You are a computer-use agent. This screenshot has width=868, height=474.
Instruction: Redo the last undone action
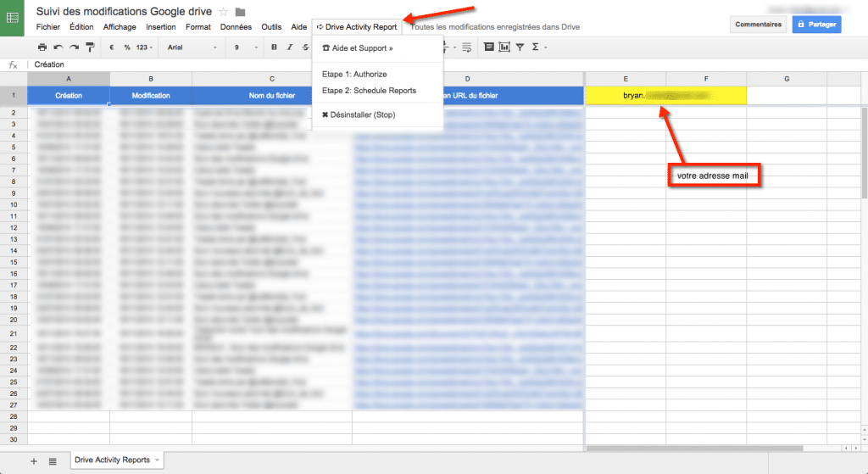click(x=74, y=47)
